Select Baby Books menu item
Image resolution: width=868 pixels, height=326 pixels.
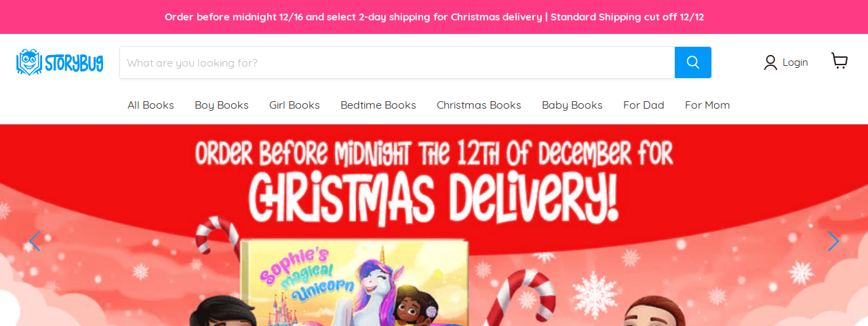pyautogui.click(x=572, y=105)
